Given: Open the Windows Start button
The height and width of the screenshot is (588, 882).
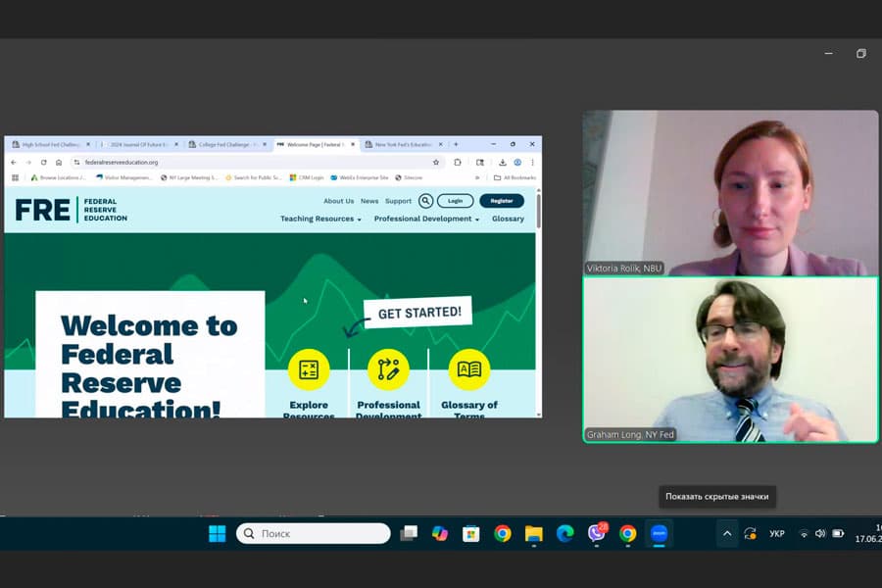Looking at the screenshot, I should 218,533.
